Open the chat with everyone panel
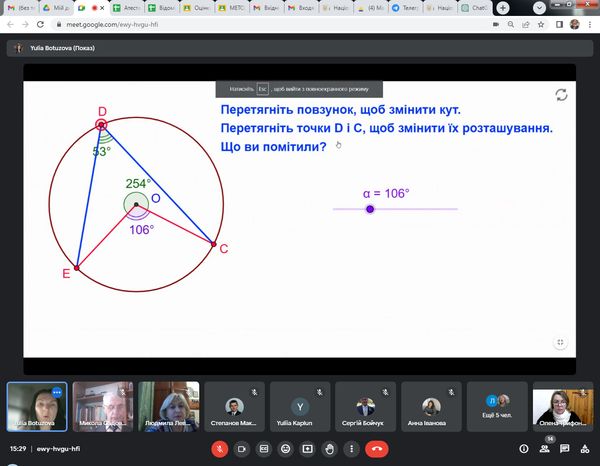This screenshot has width=600, height=466. pyautogui.click(x=564, y=449)
